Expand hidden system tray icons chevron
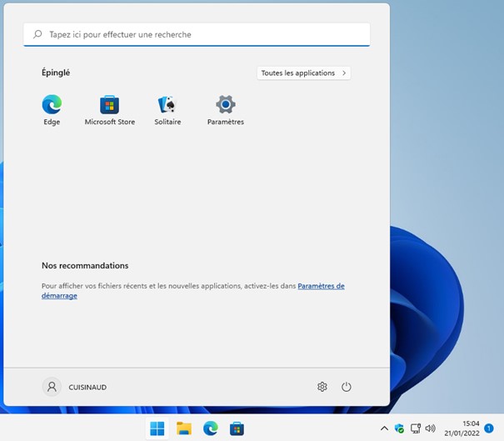The image size is (504, 441). pos(384,428)
